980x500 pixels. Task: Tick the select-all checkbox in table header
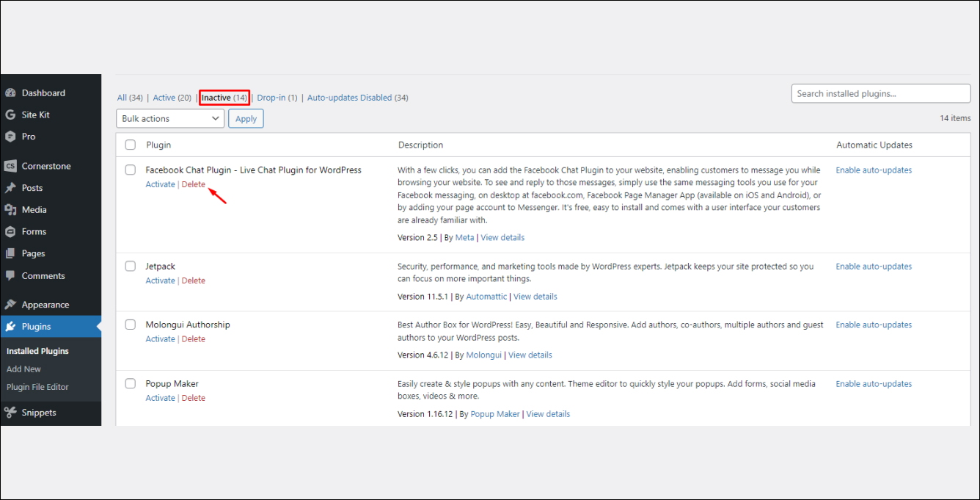(131, 145)
